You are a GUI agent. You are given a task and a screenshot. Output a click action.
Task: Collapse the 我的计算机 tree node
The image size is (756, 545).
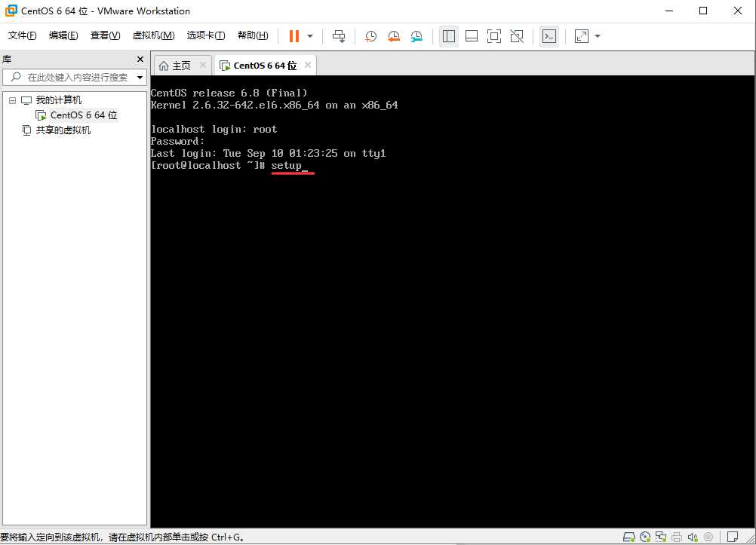(x=13, y=100)
